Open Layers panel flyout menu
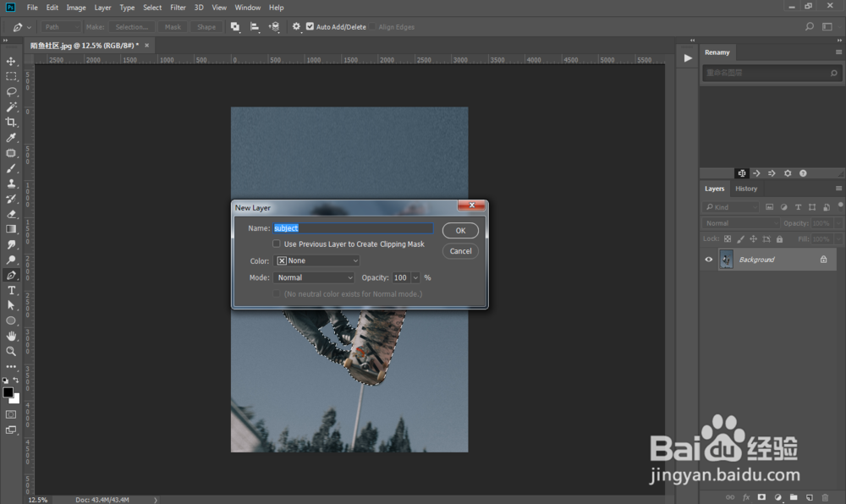Image resolution: width=846 pixels, height=504 pixels. (838, 188)
